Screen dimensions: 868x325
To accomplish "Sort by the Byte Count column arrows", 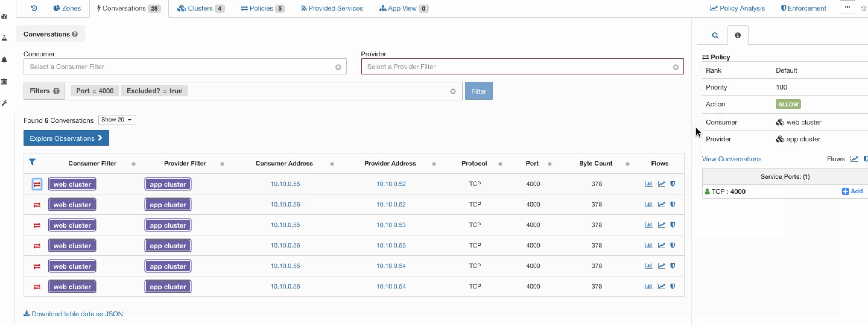I will click(x=627, y=164).
